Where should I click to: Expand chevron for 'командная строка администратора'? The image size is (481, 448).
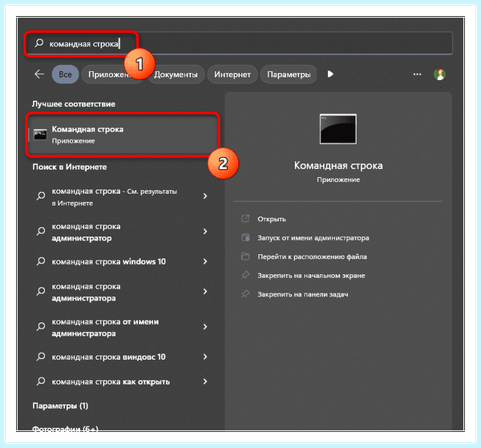[205, 291]
